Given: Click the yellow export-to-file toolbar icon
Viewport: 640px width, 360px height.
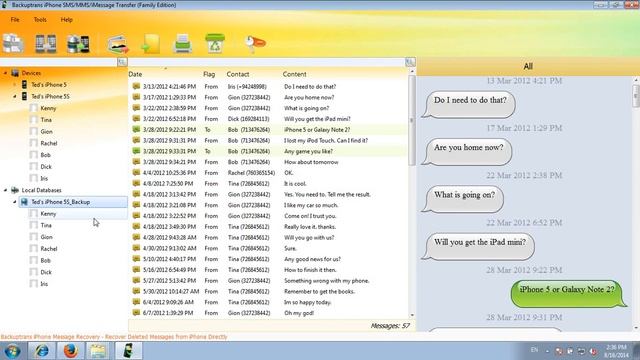Looking at the screenshot, I should [151, 44].
